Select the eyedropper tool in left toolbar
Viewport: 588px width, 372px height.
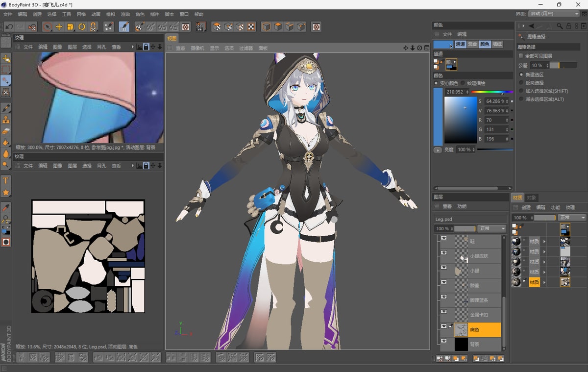(x=6, y=208)
